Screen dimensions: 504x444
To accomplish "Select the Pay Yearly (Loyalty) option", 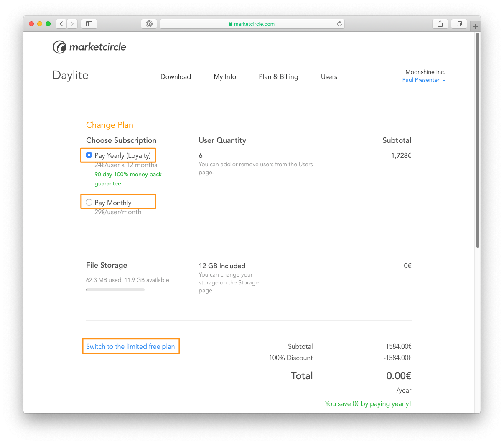I will click(x=89, y=155).
